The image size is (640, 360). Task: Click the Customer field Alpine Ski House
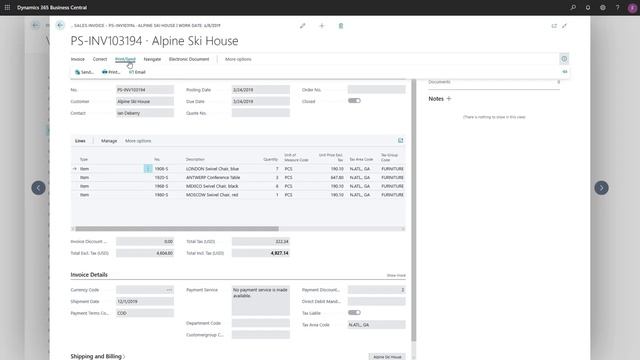(145, 101)
